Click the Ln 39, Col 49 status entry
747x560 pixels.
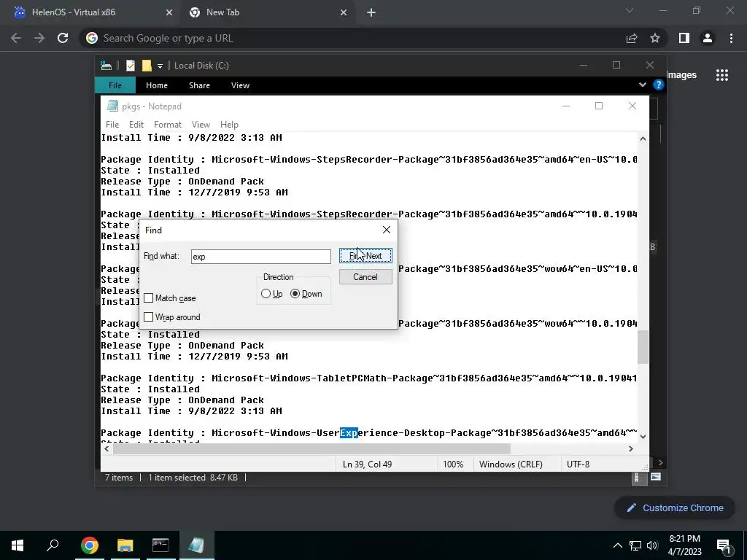click(x=368, y=464)
